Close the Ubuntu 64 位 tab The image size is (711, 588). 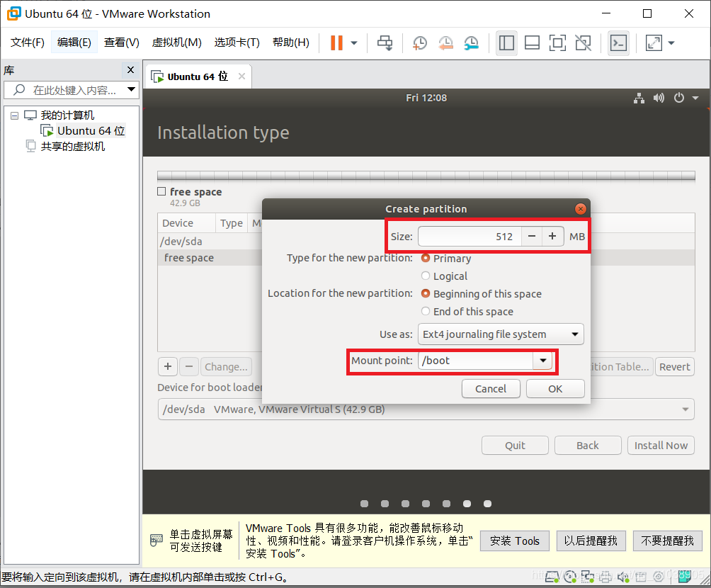tap(241, 77)
